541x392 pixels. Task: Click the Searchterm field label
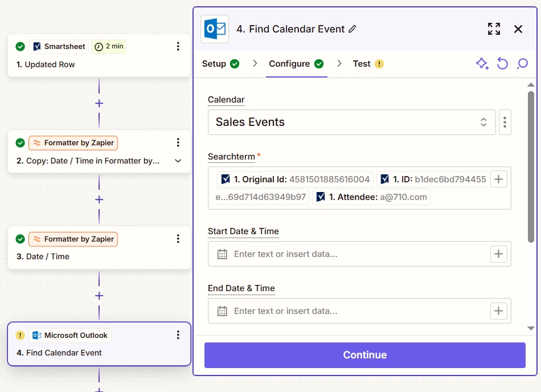[x=231, y=157]
